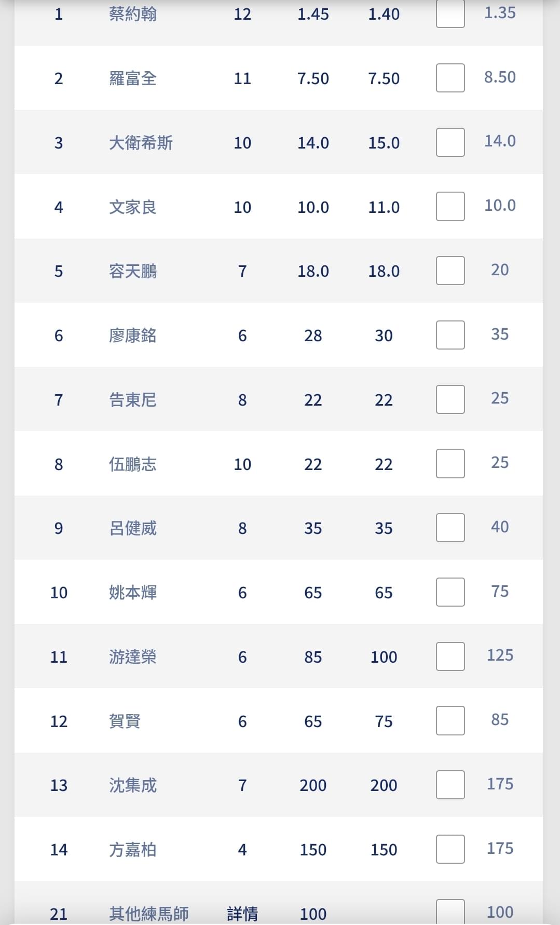Click odds 8.50 for 羅富全

tap(500, 77)
